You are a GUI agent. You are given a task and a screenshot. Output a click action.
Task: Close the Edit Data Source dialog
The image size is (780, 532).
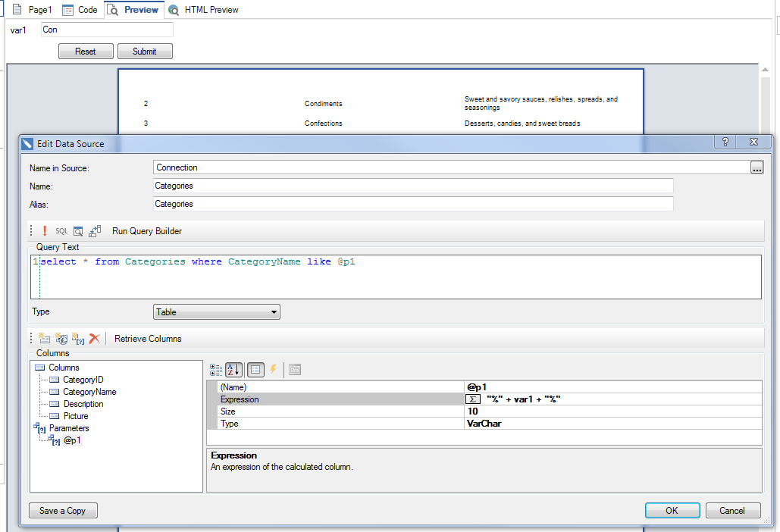coord(754,142)
